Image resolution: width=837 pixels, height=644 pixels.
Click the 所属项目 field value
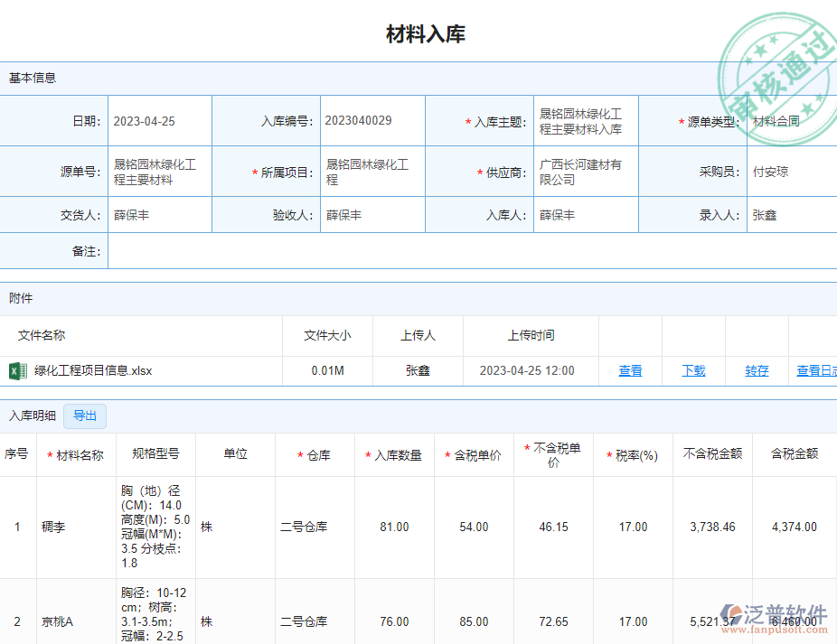[371, 172]
